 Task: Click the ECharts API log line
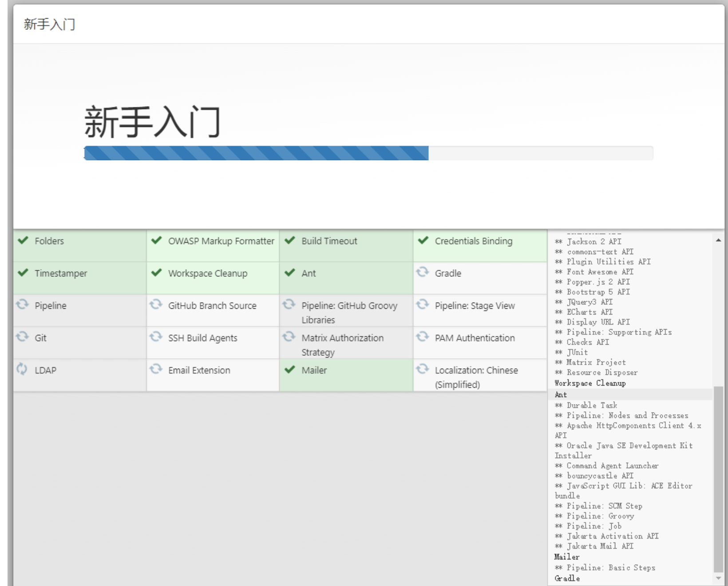[584, 312]
